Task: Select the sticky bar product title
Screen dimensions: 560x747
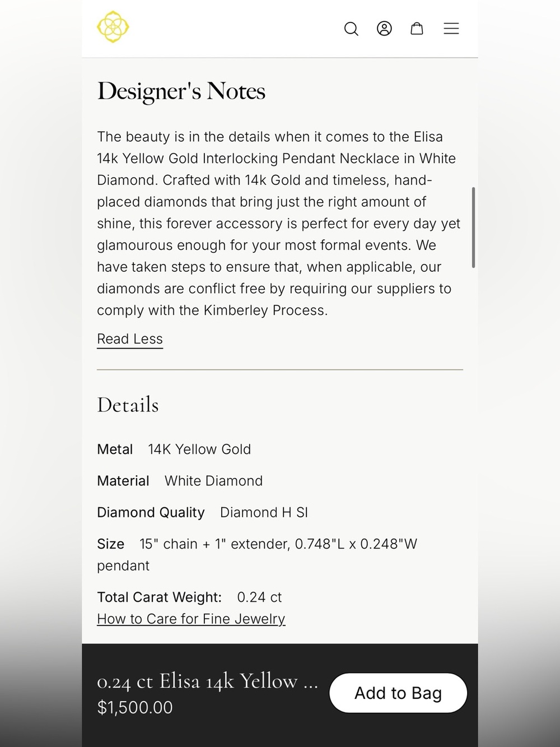Action: coord(208,681)
